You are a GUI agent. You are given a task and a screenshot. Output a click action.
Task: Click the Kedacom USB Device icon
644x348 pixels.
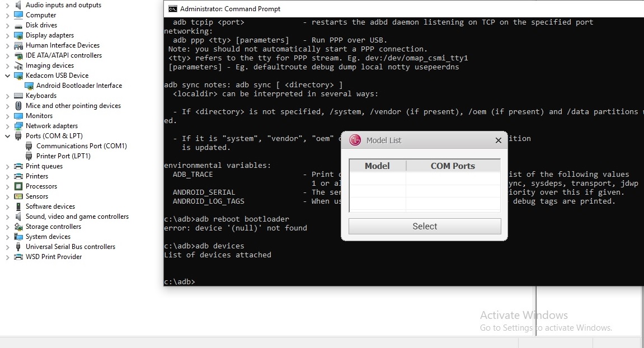(18, 76)
